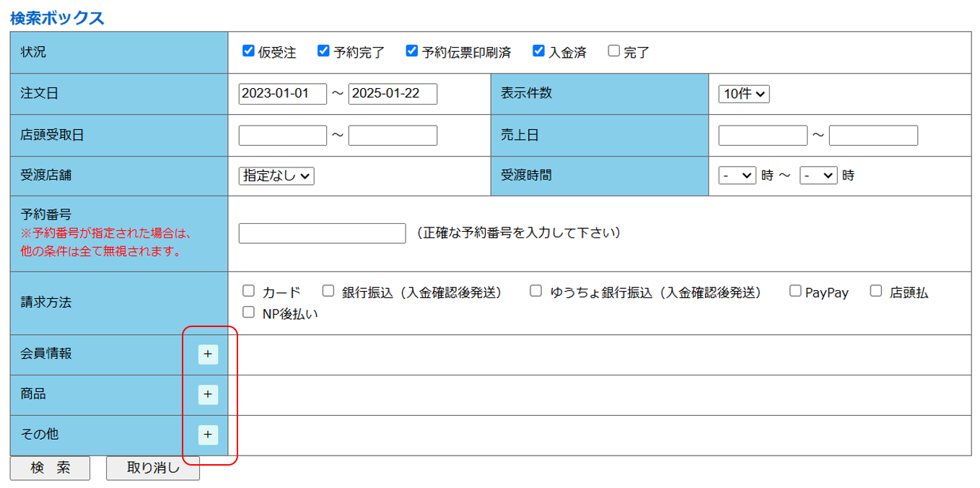The width and height of the screenshot is (980, 488).
Task: Uncheck the 入金済 checkbox
Action: pos(538,51)
